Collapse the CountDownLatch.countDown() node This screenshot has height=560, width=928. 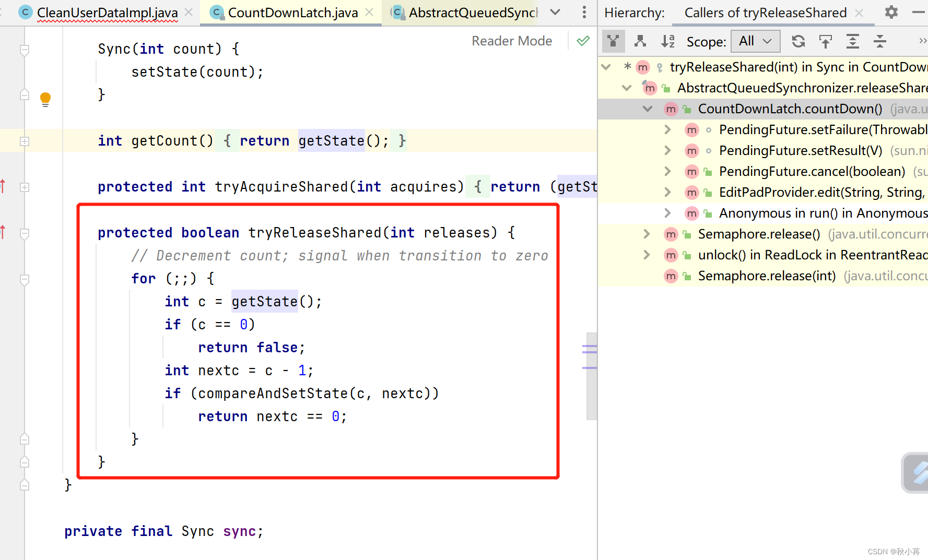(648, 109)
